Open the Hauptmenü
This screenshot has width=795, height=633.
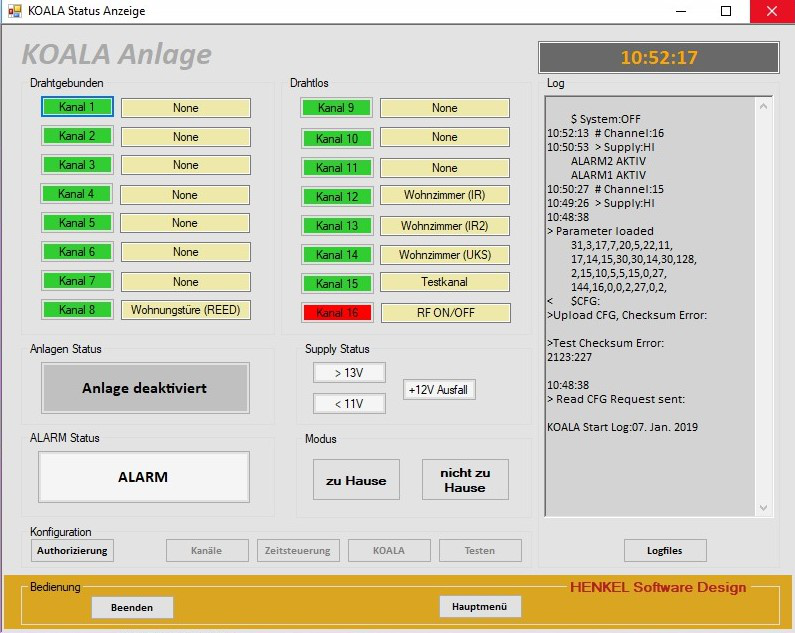(x=480, y=606)
